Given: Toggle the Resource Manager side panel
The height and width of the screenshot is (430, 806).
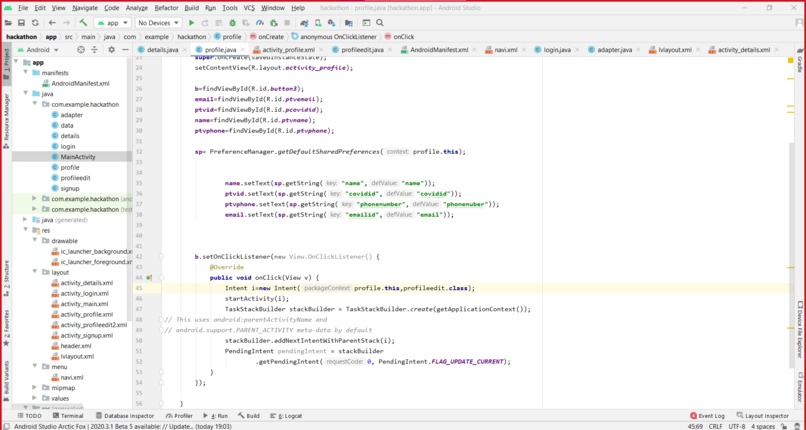Looking at the screenshot, I should (x=6, y=121).
